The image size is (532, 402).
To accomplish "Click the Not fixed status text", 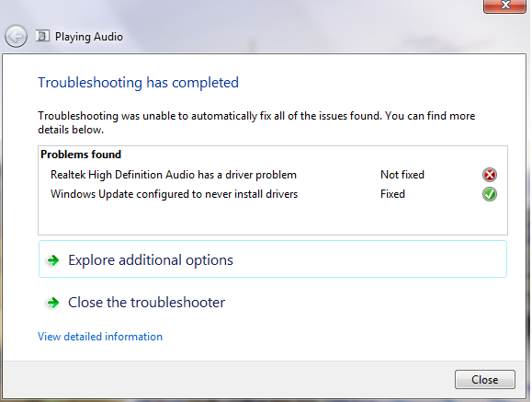I will [402, 175].
